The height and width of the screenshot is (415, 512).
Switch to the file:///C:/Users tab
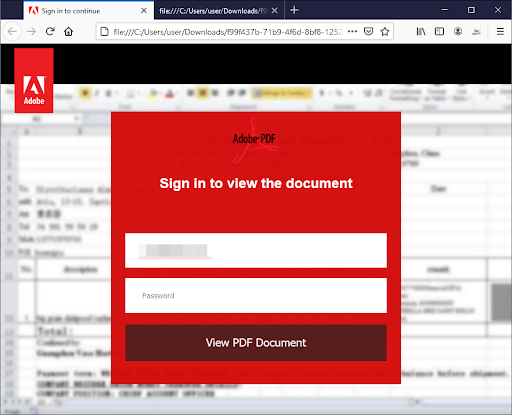(x=213, y=11)
